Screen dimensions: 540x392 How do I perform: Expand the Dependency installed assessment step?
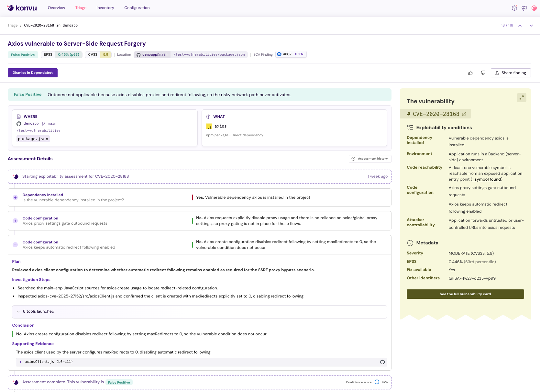(x=15, y=197)
